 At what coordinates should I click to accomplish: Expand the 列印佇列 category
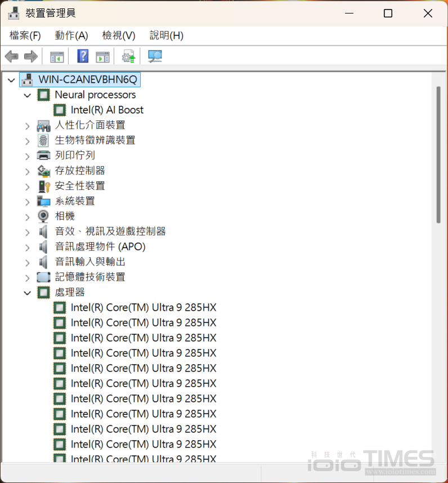pos(28,156)
